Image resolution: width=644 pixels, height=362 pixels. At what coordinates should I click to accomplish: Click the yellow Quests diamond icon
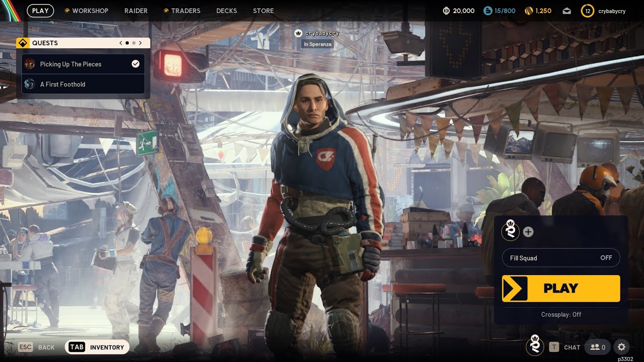coord(22,43)
